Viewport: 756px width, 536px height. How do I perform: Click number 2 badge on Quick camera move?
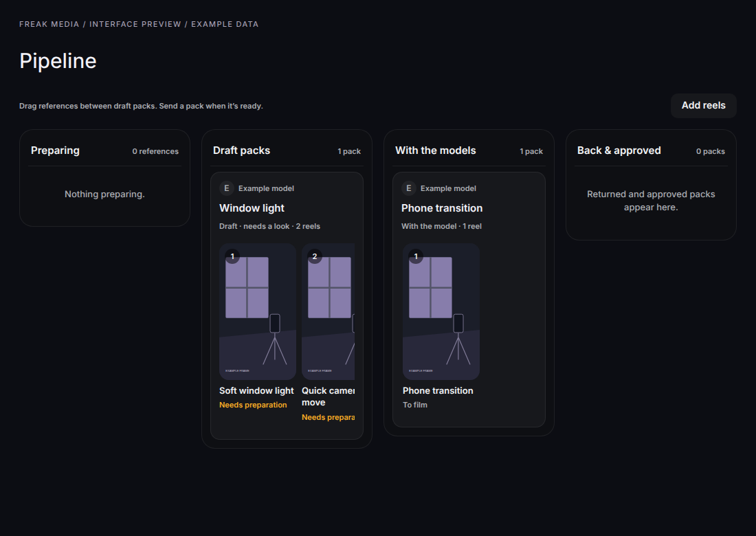tap(315, 256)
